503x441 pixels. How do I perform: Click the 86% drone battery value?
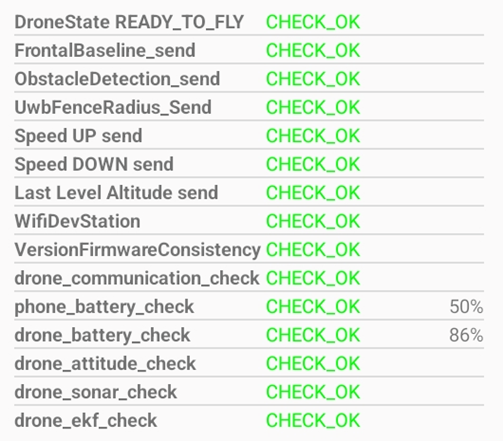point(466,335)
